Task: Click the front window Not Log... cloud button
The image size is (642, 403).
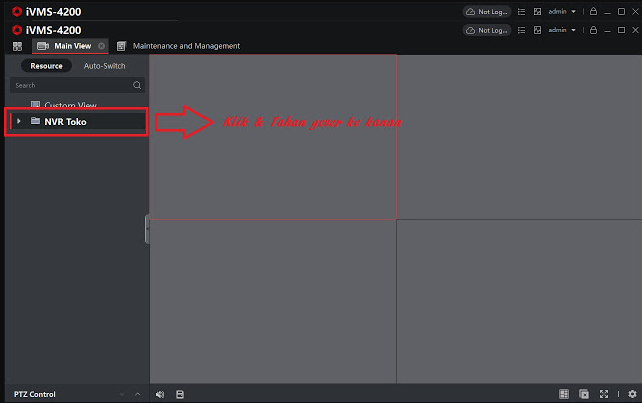Action: pyautogui.click(x=487, y=30)
